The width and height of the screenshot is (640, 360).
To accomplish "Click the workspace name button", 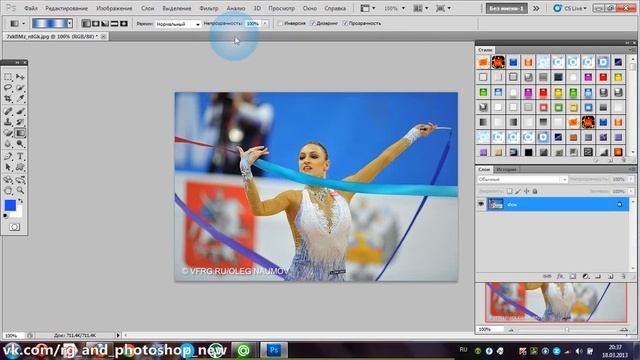I will point(507,8).
